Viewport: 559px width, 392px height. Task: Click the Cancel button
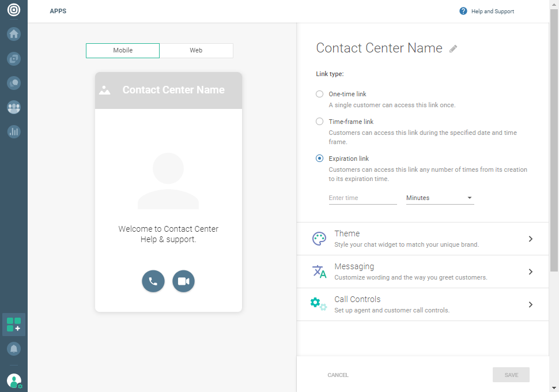coord(338,375)
